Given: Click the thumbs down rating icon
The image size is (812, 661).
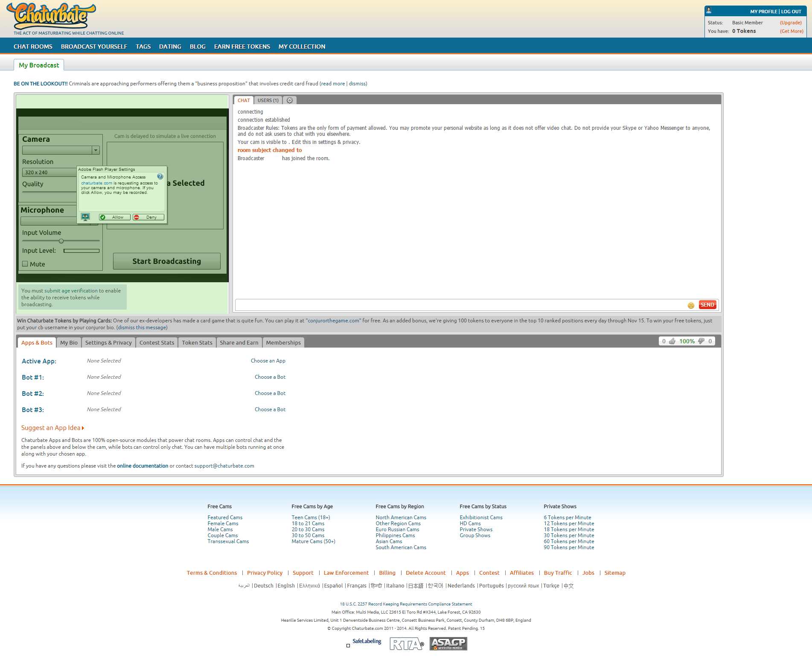Looking at the screenshot, I should pos(701,341).
